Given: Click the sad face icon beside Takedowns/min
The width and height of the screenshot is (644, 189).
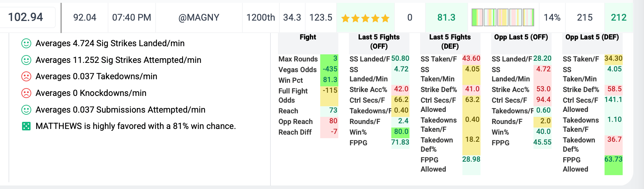Looking at the screenshot, I should point(26,76).
